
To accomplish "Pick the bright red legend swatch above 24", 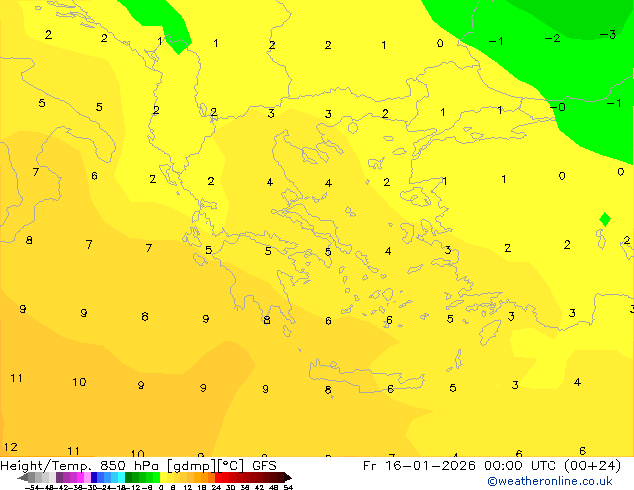I will pos(218,477).
